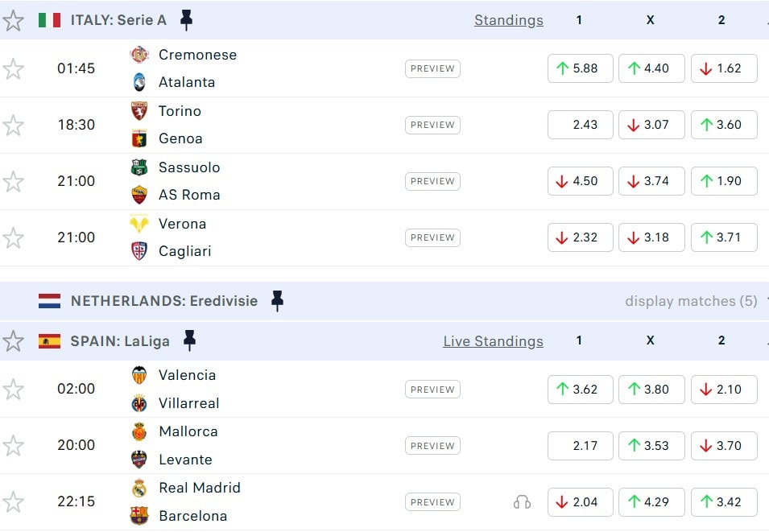769x532 pixels.
Task: Open LaLiga Live Standings link
Action: pyautogui.click(x=493, y=341)
